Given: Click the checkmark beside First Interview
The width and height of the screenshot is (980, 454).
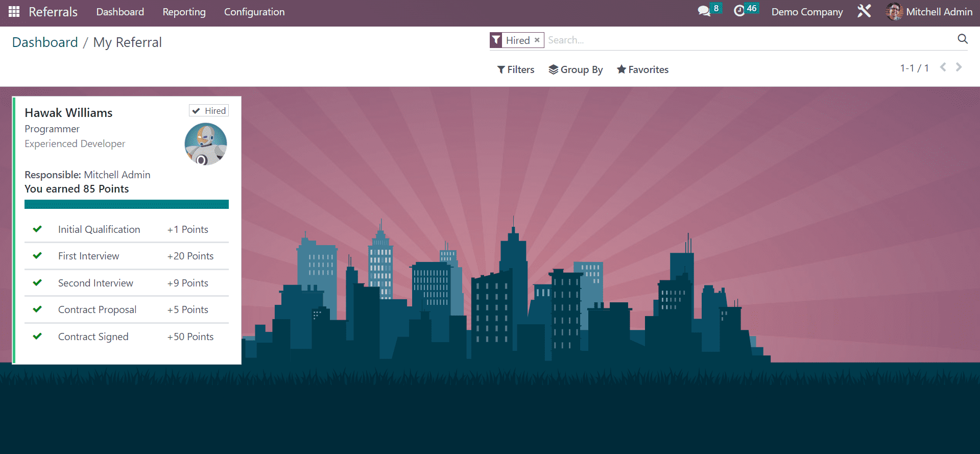Looking at the screenshot, I should (37, 255).
